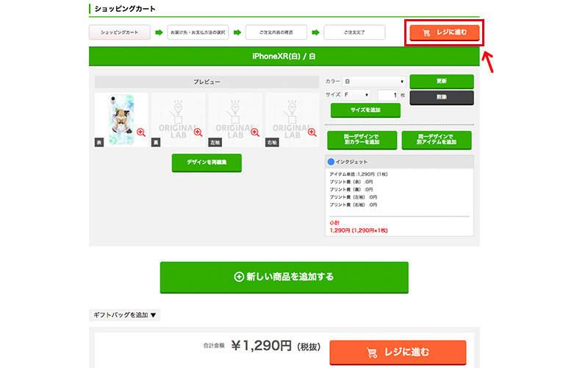Viewport: 588px width, 368px height.
Task: Select the ご注文完了 step
Action: tap(354, 32)
